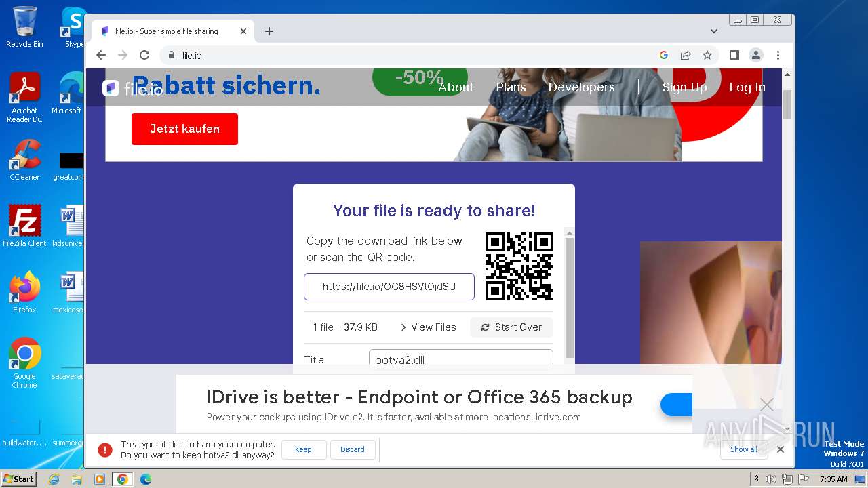Screen dimensions: 868x488
Task: Click the Start Over button
Action: tap(511, 327)
